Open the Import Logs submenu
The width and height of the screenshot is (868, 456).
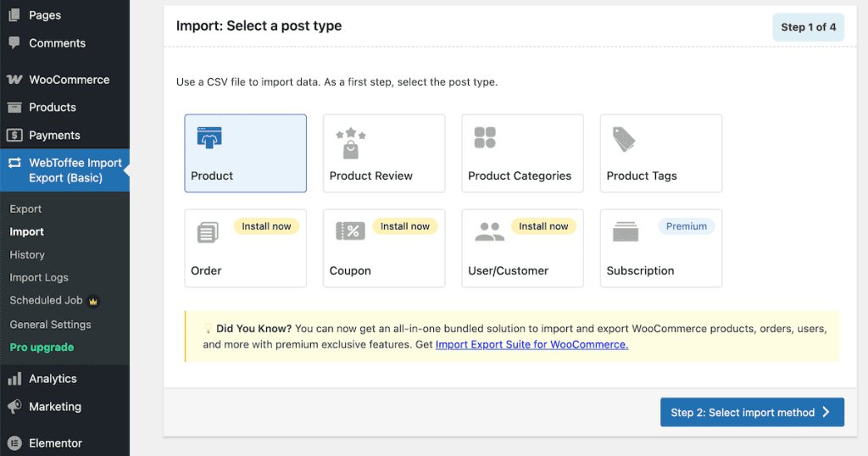39,277
